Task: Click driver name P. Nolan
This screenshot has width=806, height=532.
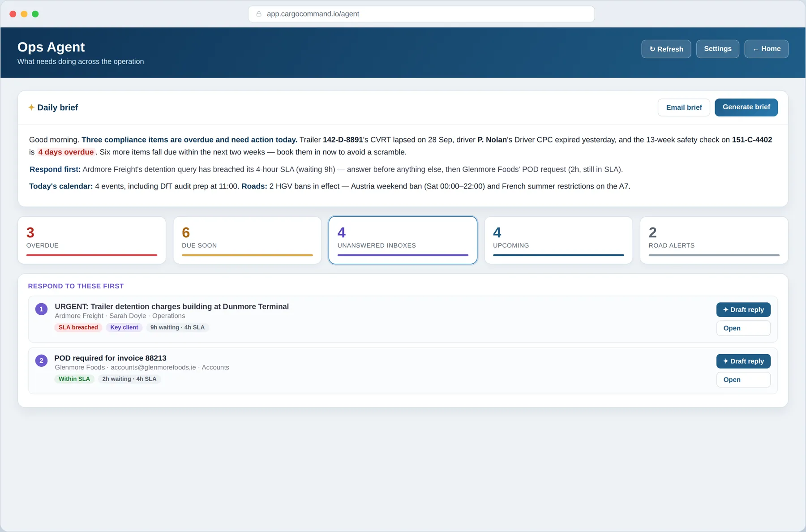Action: click(492, 140)
